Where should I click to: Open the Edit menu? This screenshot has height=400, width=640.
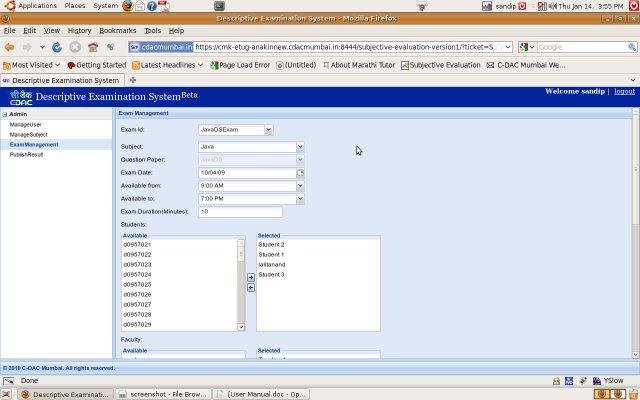pos(29,31)
